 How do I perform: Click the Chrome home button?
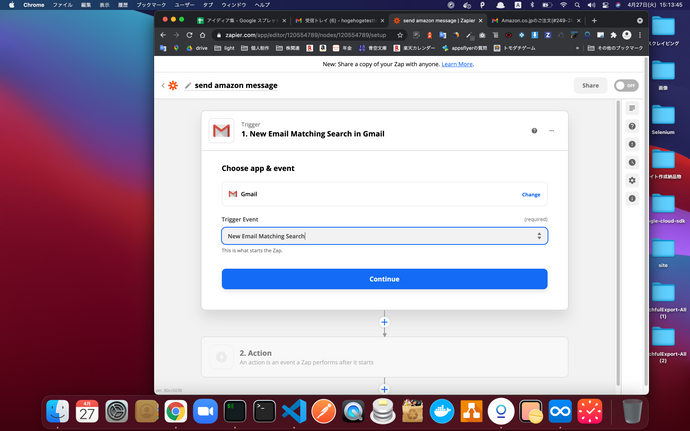pyautogui.click(x=202, y=35)
